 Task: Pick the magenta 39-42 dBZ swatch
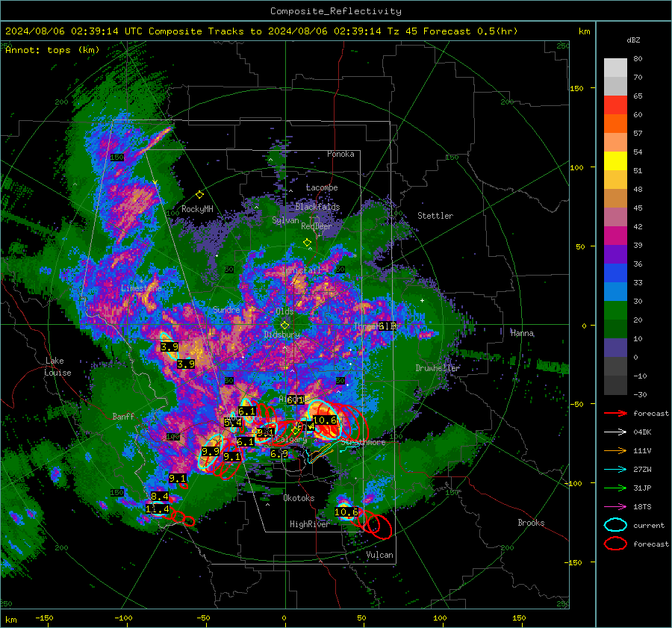(x=615, y=236)
